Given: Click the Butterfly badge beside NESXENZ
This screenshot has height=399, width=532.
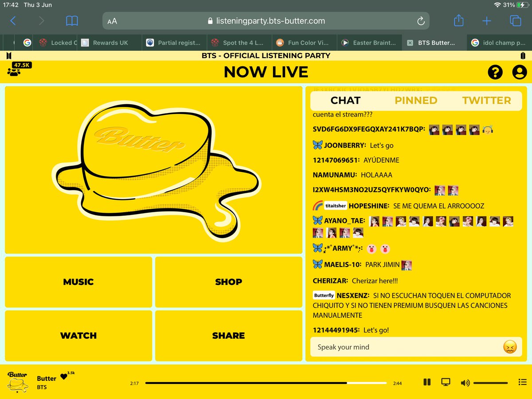Looking at the screenshot, I should pos(324,295).
